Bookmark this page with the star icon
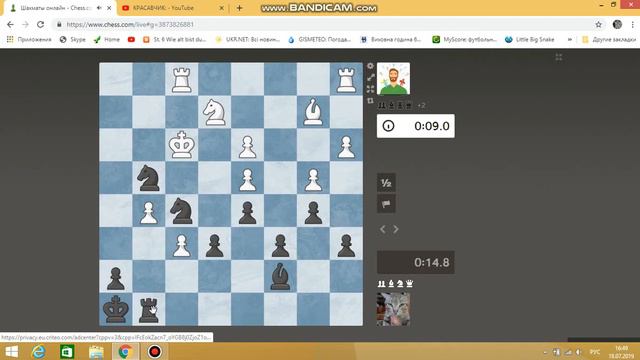Viewport: 640px width, 360px height. [598, 24]
